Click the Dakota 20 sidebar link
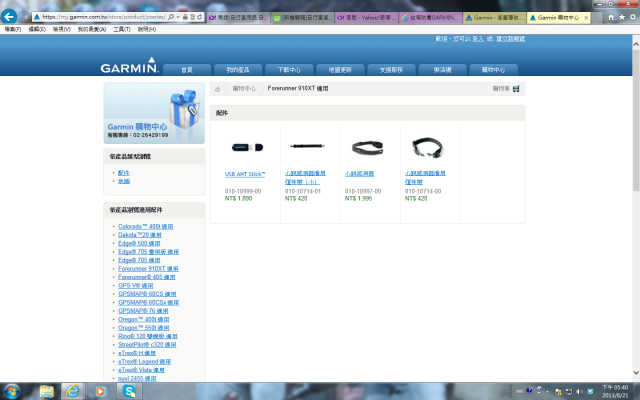 coord(140,235)
